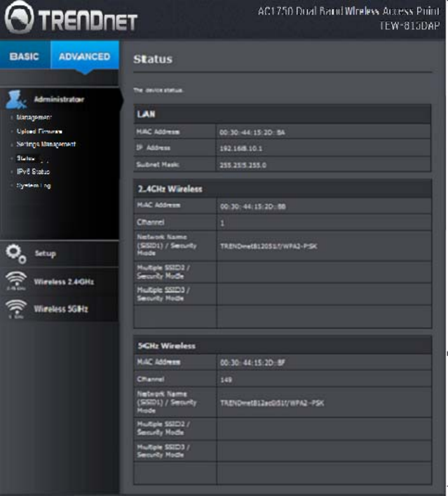Select the 5GHz SSID1 WPA2-PSK network name value
Image resolution: width=448 pixels, height=496 pixels.
tap(272, 403)
